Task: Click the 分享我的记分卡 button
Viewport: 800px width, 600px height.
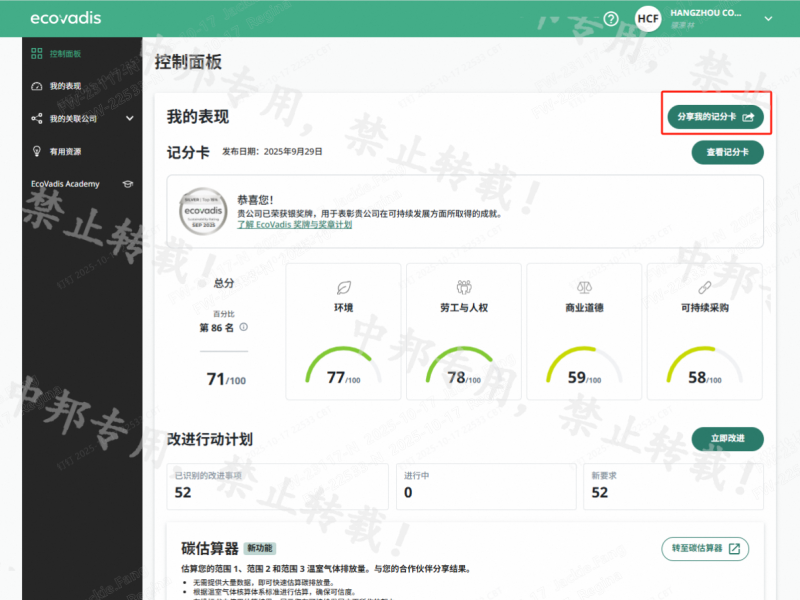Action: (715, 117)
